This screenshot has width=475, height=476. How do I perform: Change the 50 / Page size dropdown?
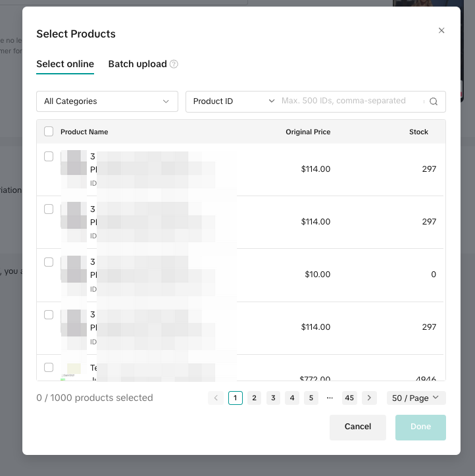[x=416, y=398]
